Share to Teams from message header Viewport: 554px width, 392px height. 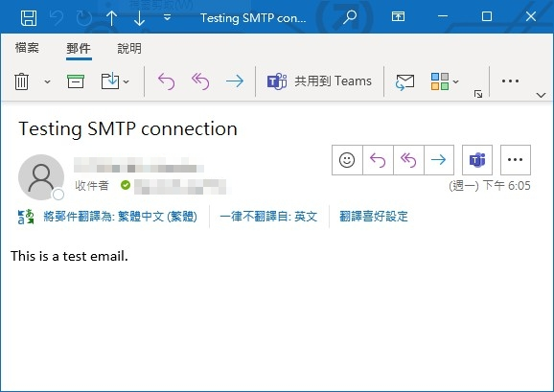click(x=477, y=160)
